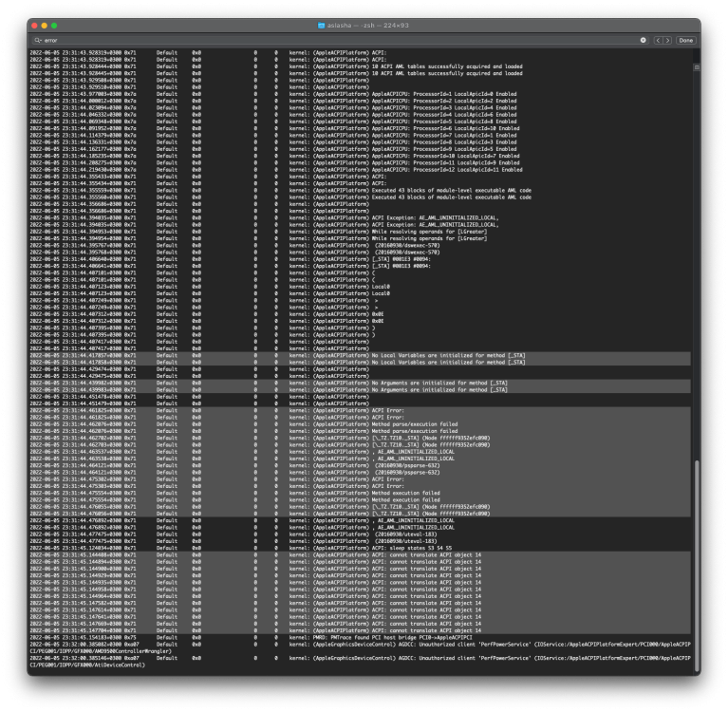728x712 pixels.
Task: Click the wrapped path ending "AtiDeviceControl)"
Action: pyautogui.click(x=87, y=665)
